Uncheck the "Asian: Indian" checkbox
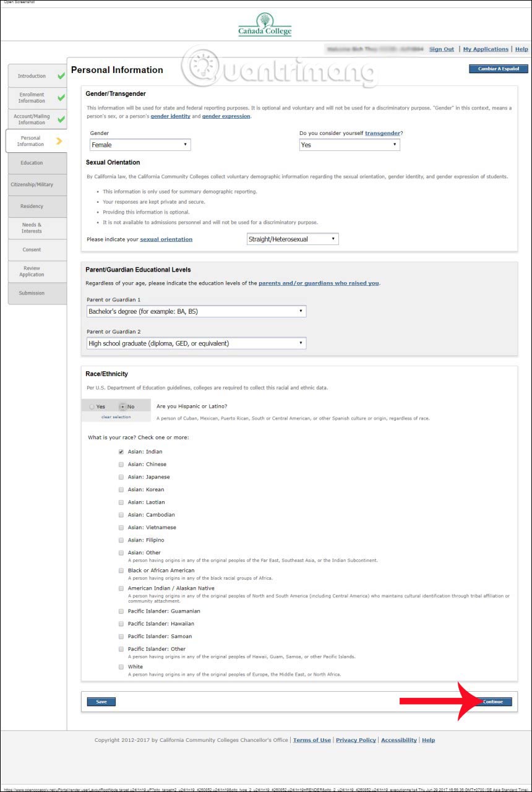The width and height of the screenshot is (532, 792). [121, 452]
